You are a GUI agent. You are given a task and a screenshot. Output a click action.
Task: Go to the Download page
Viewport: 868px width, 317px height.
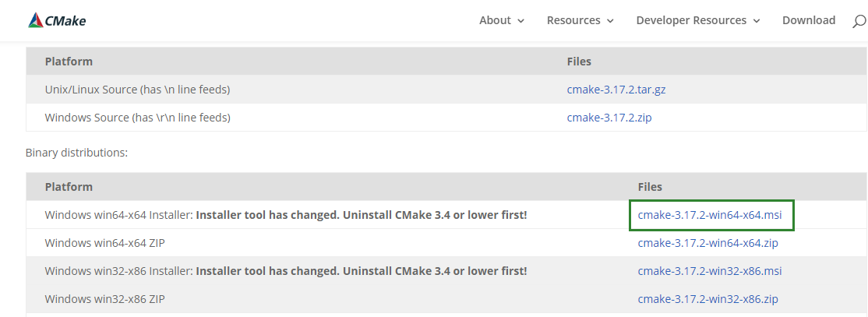pos(809,20)
